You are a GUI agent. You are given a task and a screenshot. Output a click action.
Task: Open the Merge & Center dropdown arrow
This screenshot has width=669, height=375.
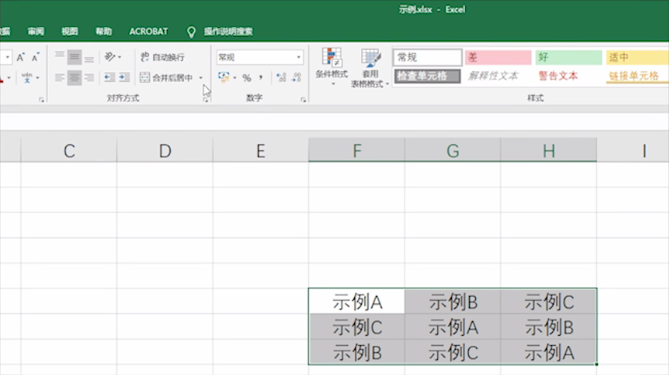(201, 78)
